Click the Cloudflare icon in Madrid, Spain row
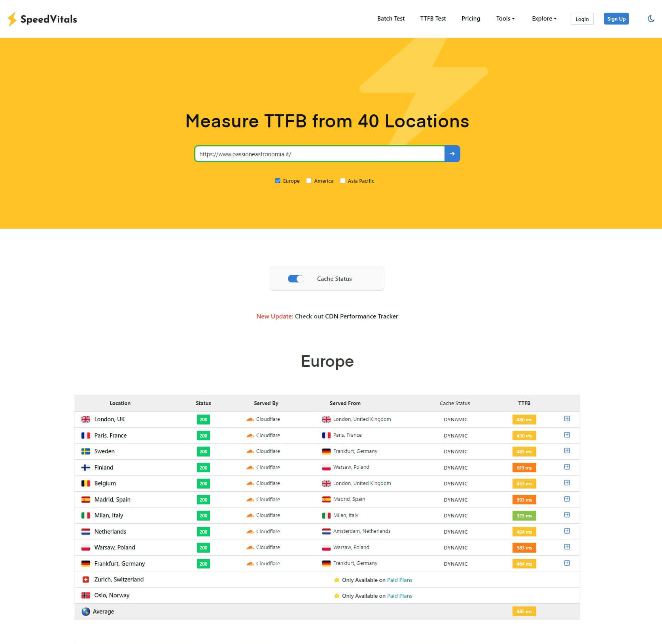The width and height of the screenshot is (662, 644). 250,500
